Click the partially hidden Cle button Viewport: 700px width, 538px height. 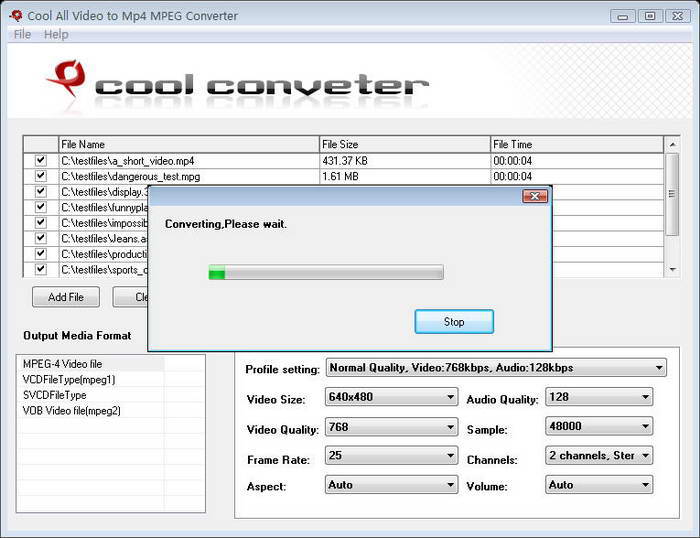coord(130,297)
